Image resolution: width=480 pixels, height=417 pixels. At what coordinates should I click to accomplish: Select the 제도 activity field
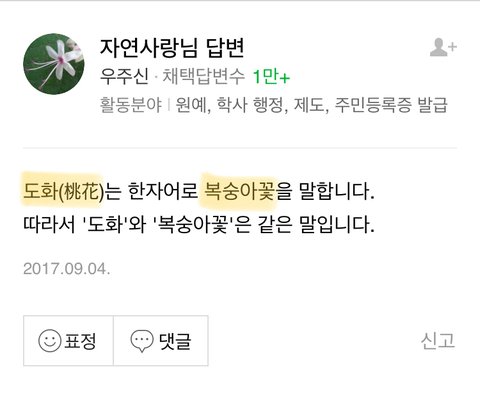pos(309,105)
